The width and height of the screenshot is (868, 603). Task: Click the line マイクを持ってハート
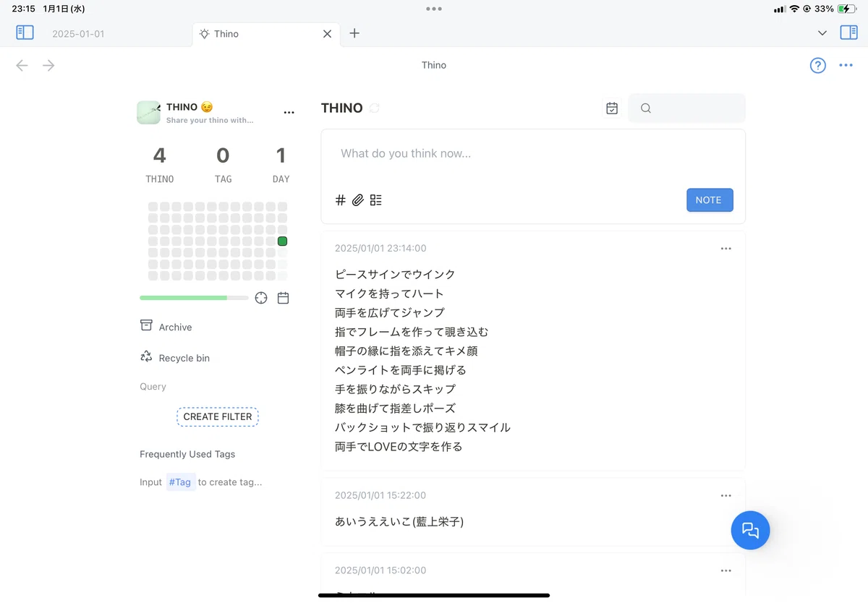389,294
